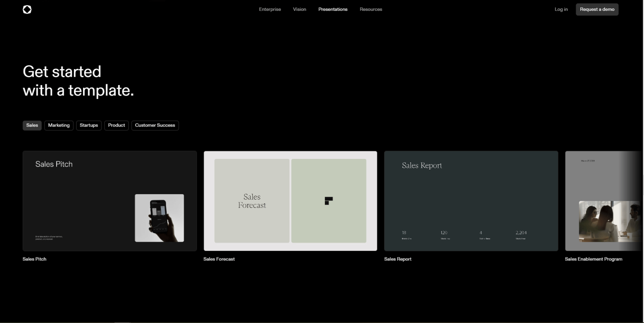
Task: Click the Log in link
Action: 561,9
